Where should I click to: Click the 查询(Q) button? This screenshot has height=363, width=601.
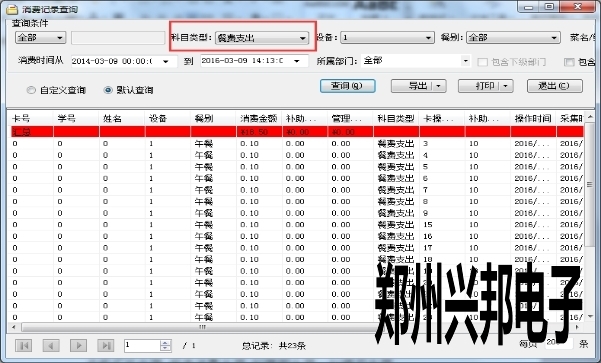click(347, 86)
